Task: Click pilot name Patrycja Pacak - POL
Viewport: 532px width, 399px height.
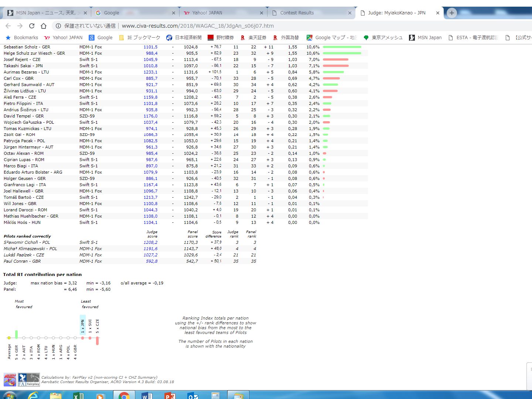Action: coord(24,141)
